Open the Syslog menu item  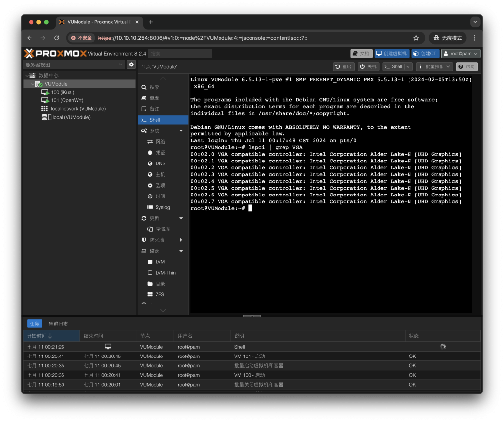[x=162, y=207]
